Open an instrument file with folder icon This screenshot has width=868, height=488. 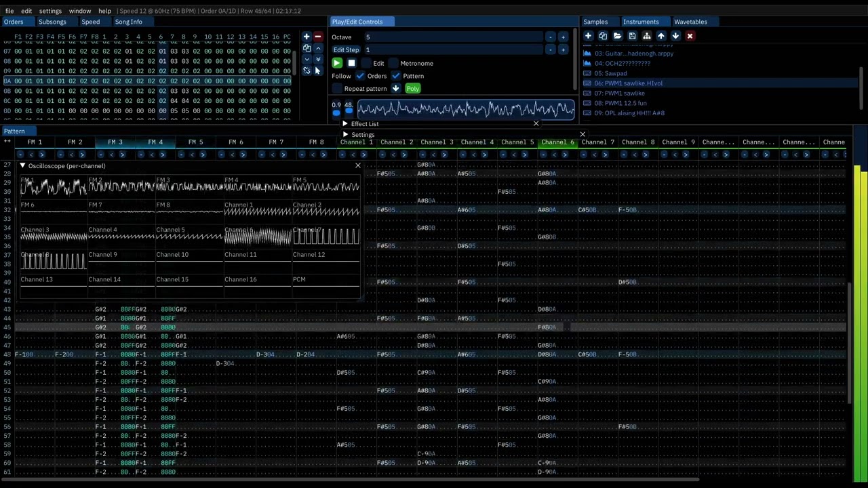coord(617,36)
